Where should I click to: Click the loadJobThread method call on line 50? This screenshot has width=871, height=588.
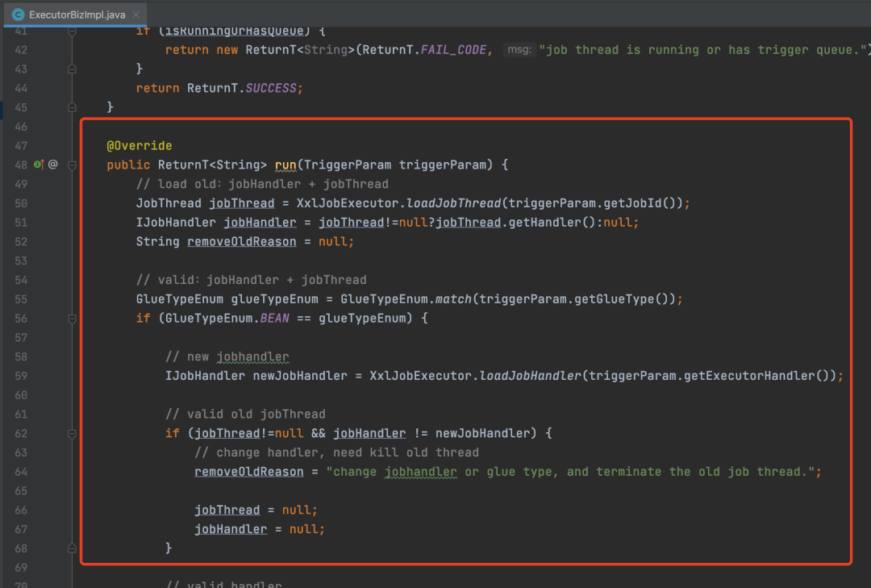point(454,203)
